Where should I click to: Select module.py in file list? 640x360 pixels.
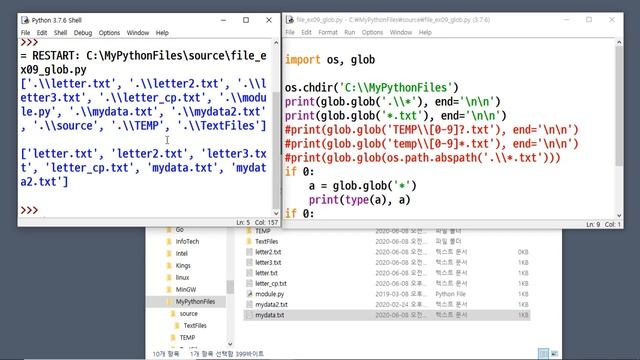click(269, 294)
